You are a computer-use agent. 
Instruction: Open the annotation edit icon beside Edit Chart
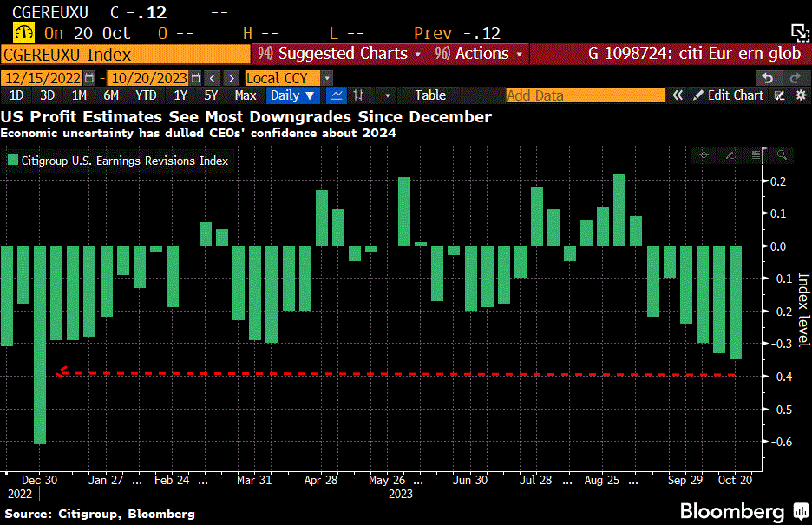tap(779, 95)
